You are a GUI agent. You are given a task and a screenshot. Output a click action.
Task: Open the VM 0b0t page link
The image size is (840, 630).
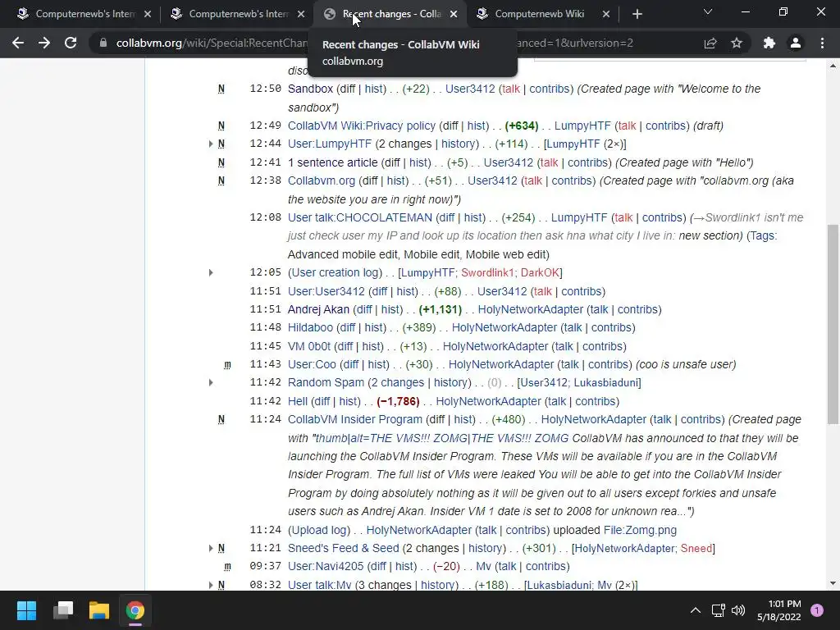pyautogui.click(x=309, y=346)
